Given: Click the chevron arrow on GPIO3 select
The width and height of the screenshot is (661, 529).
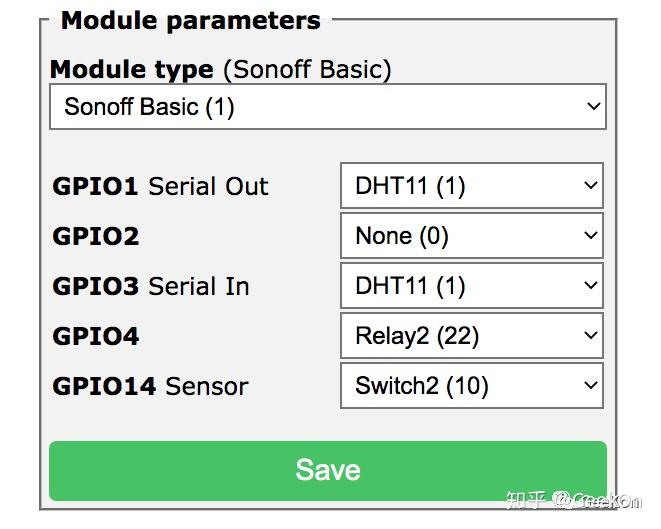Looking at the screenshot, I should tap(591, 285).
